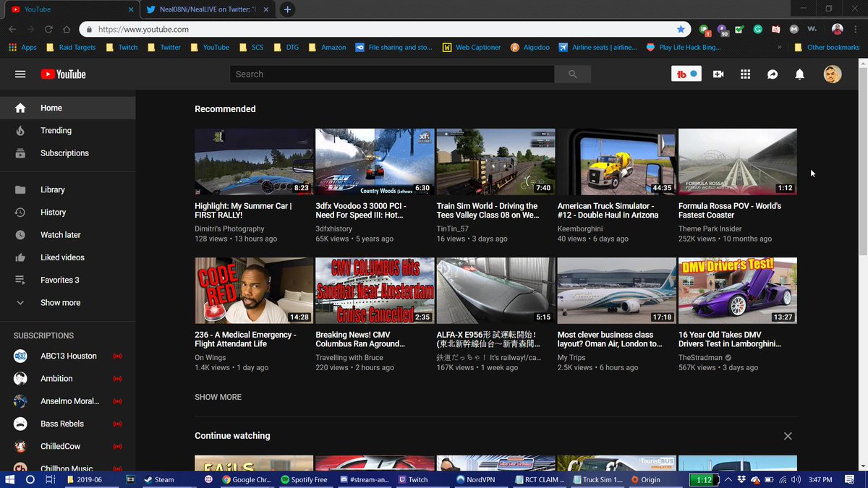Click the search magnifier button

573,74
